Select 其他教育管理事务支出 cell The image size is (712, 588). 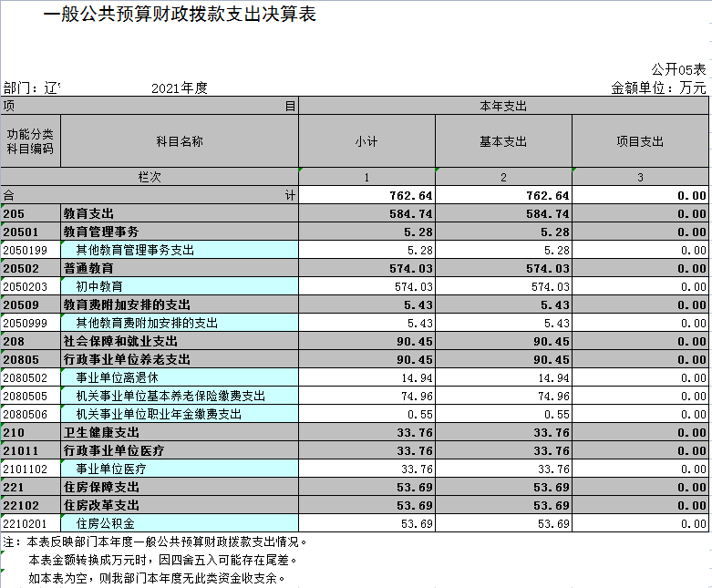coord(180,250)
